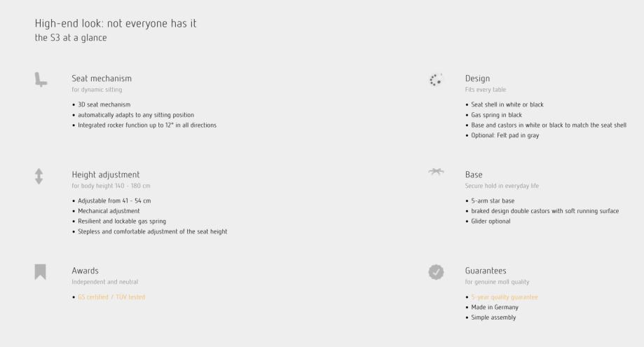Click the Seat mechanism heading
This screenshot has width=644, height=347.
point(102,78)
